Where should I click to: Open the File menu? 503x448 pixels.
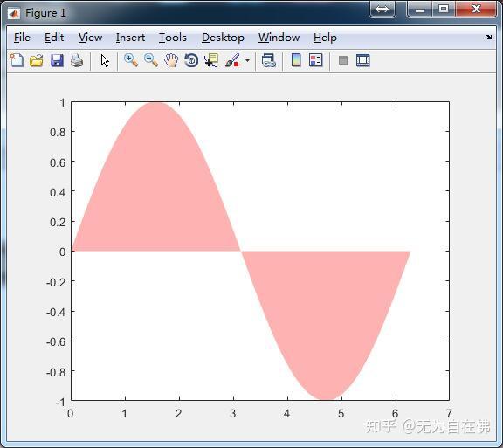coord(22,38)
